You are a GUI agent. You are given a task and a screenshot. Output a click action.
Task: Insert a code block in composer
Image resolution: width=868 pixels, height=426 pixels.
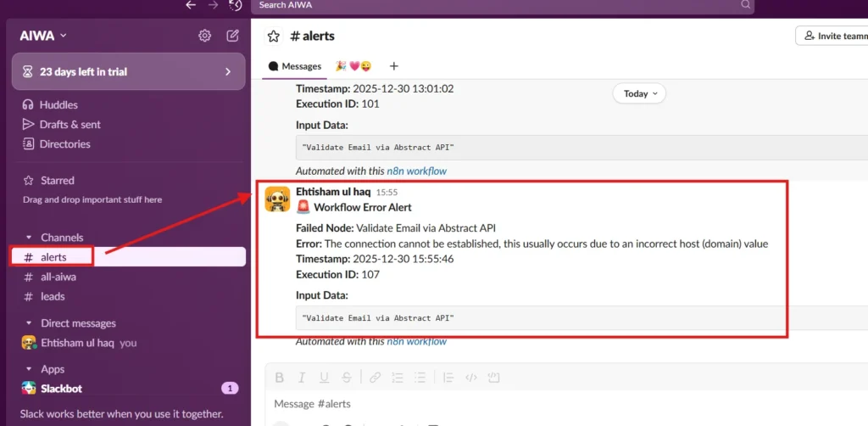tap(494, 378)
